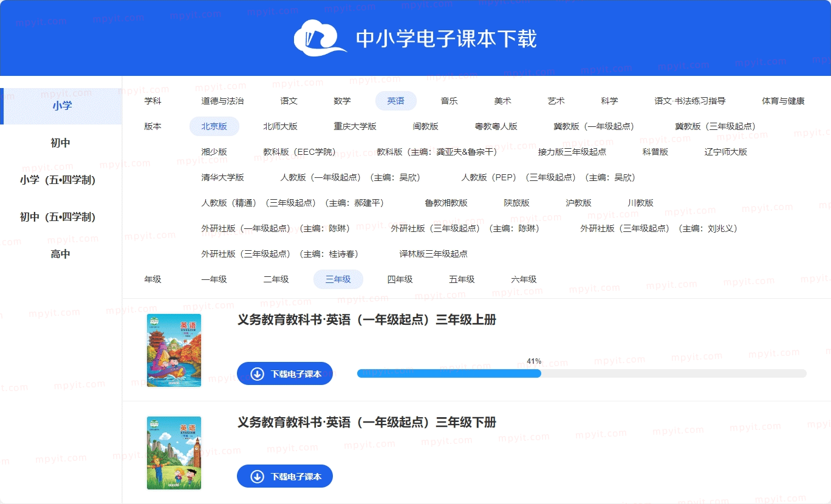Pick the 湘少版 edition
The width and height of the screenshot is (831, 504).
tap(214, 152)
